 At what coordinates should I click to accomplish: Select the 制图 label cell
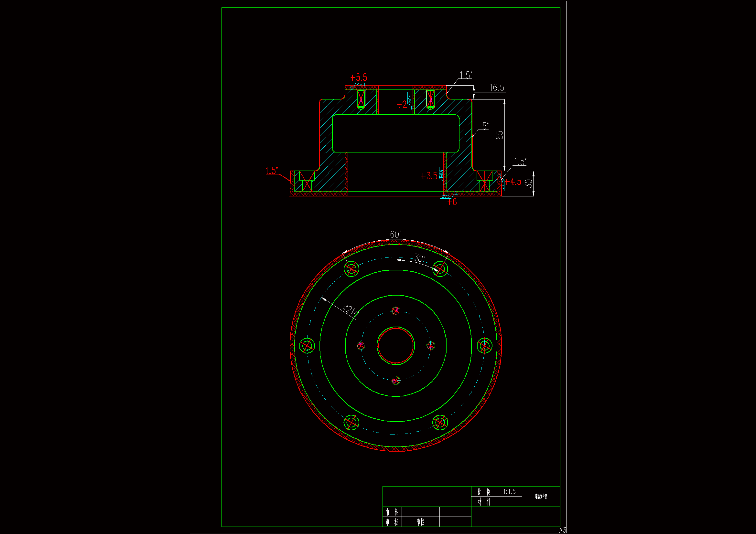tap(392, 512)
